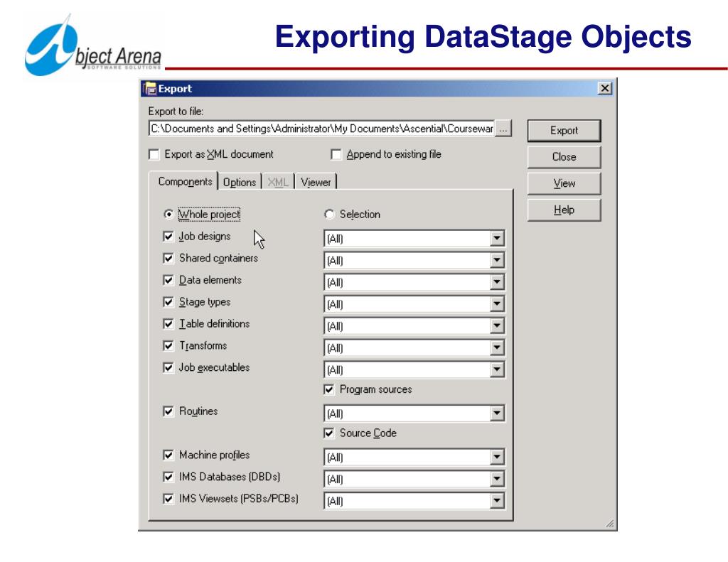This screenshot has height=562, width=728.
Task: Uncheck Machine profiles
Action: click(168, 455)
